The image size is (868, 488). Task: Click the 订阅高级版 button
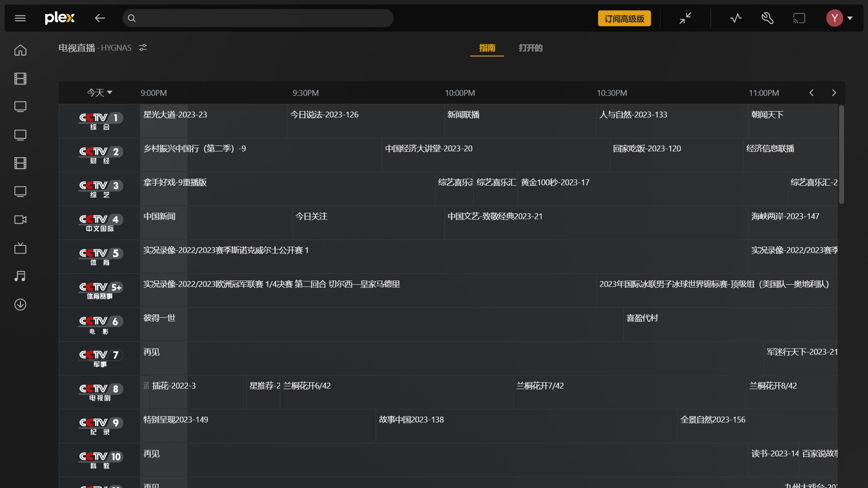coord(624,19)
